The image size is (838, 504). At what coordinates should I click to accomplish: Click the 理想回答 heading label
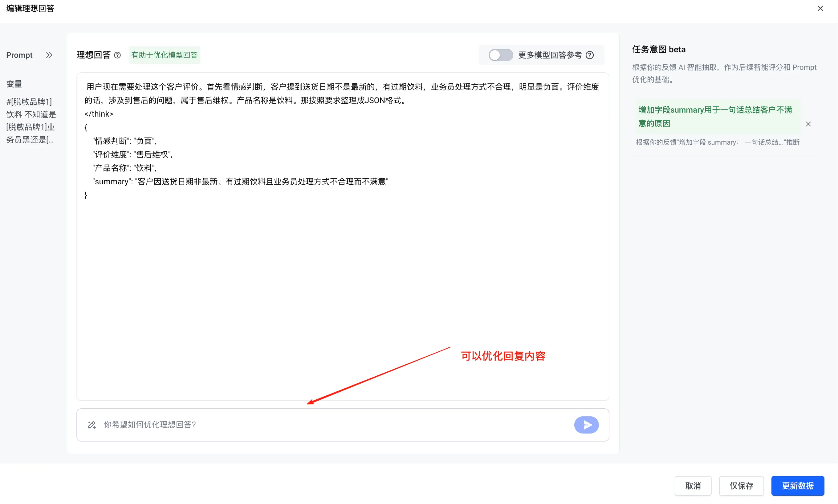point(93,55)
